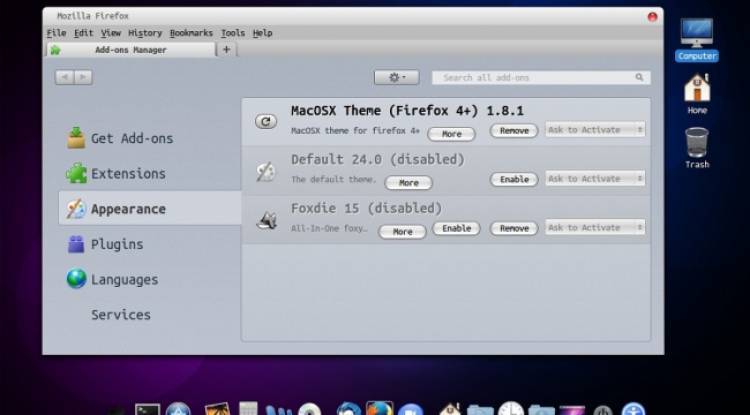Screen dimensions: 750x415
Task: Open the Help menu
Action: coord(263,33)
